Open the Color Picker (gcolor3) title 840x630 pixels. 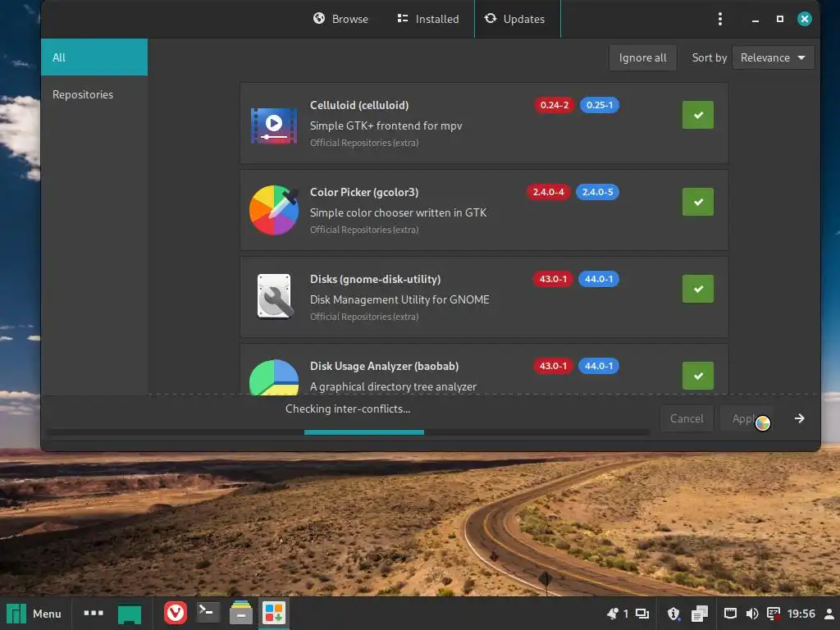click(364, 192)
